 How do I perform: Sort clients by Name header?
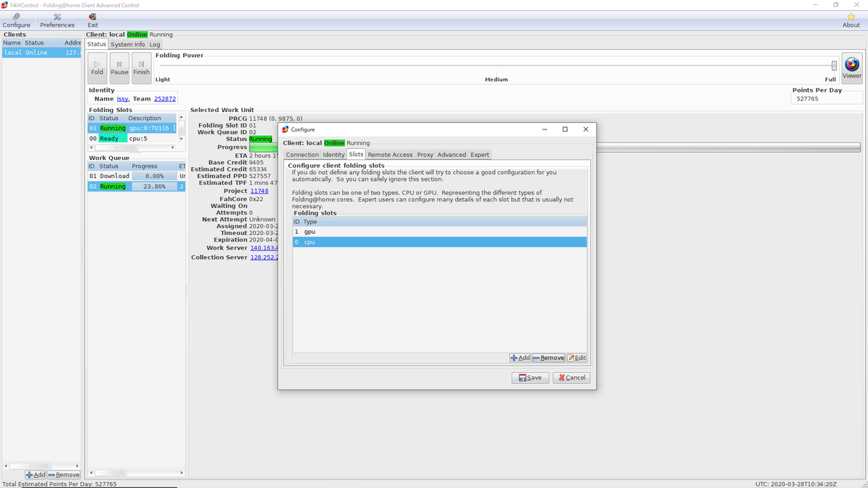coord(12,43)
